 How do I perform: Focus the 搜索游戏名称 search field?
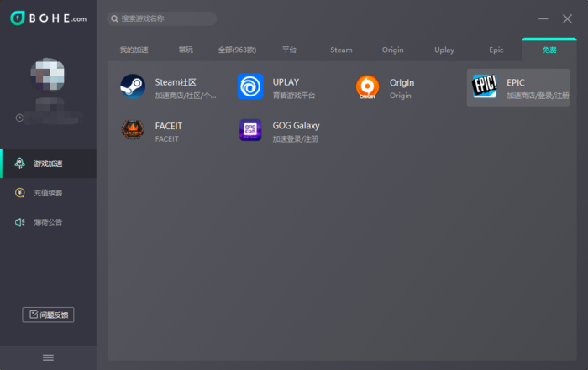point(161,18)
